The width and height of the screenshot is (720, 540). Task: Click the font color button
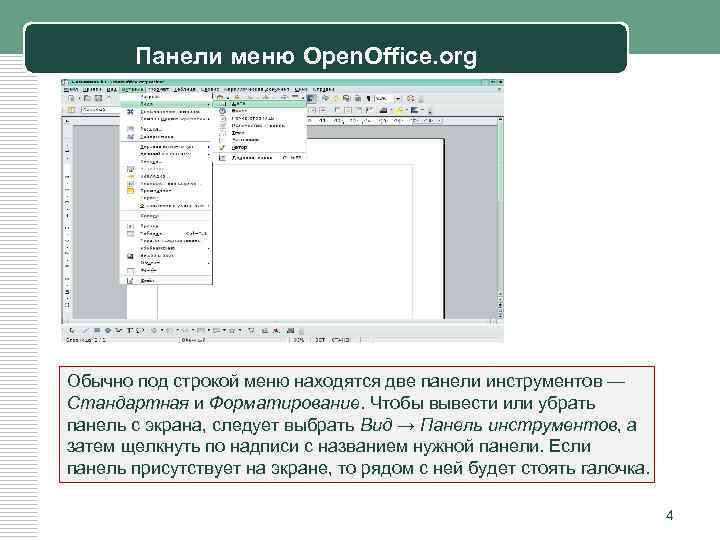pyautogui.click(x=384, y=110)
